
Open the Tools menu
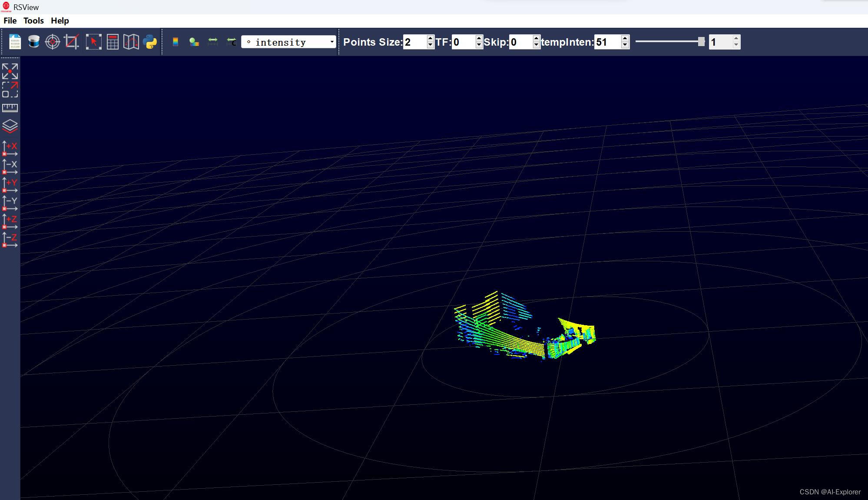tap(33, 21)
